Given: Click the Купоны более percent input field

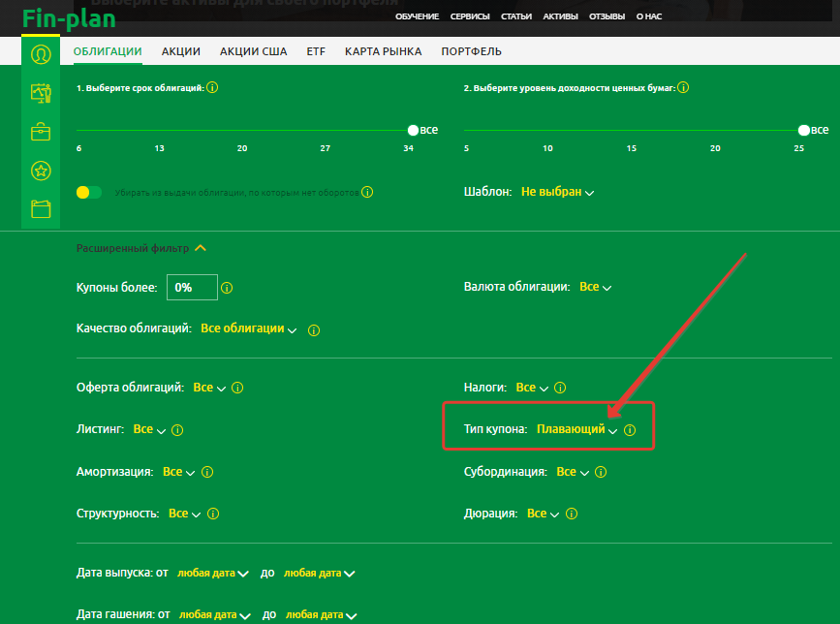Looking at the screenshot, I should (x=191, y=288).
